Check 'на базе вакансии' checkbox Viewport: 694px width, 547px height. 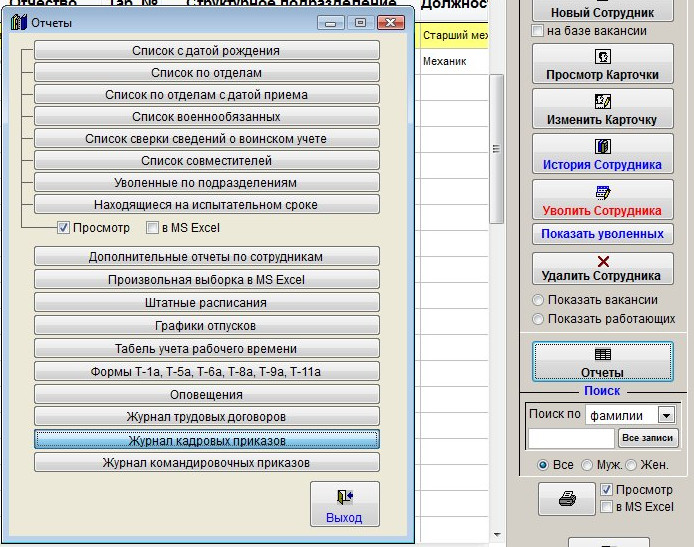click(x=537, y=31)
